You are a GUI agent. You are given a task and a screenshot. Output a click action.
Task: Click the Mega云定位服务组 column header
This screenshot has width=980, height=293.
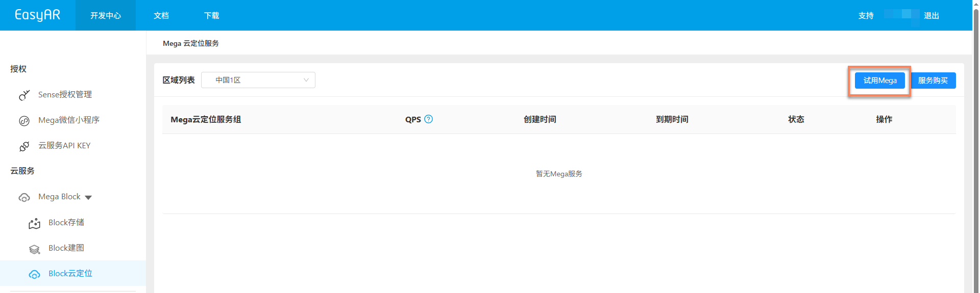tap(206, 119)
